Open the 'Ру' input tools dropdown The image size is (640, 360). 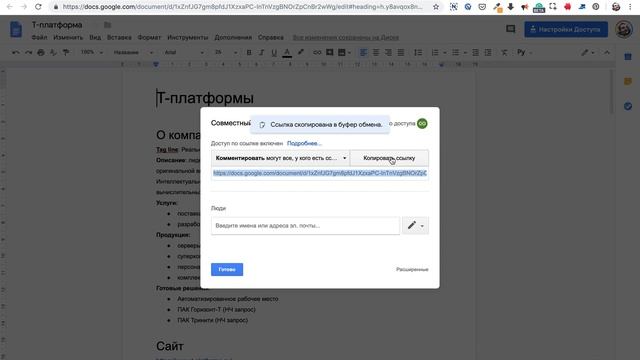(524, 52)
